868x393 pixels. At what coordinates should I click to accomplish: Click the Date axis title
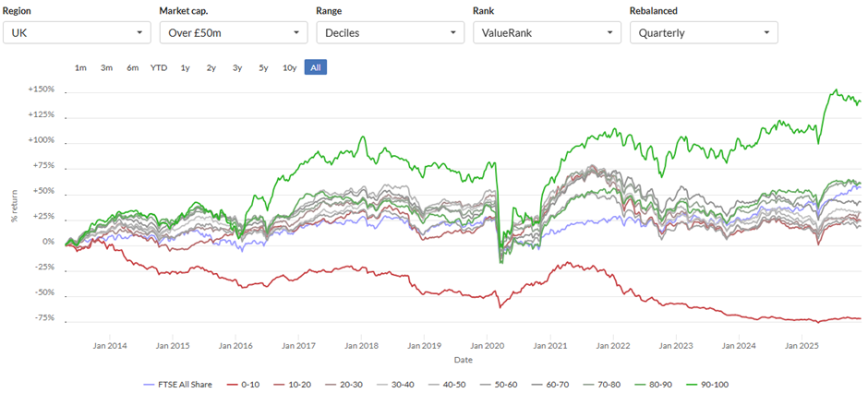coord(464,360)
